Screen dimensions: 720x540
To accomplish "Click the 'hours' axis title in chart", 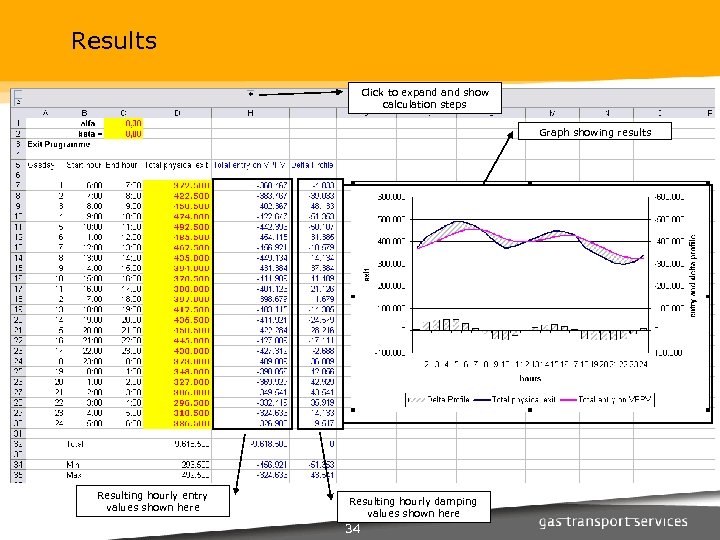I will [x=530, y=378].
